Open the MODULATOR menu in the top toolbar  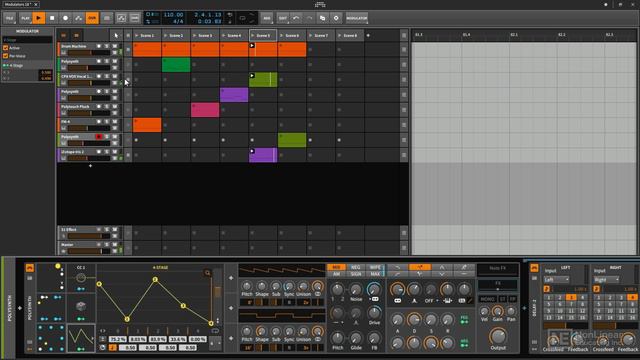click(356, 18)
